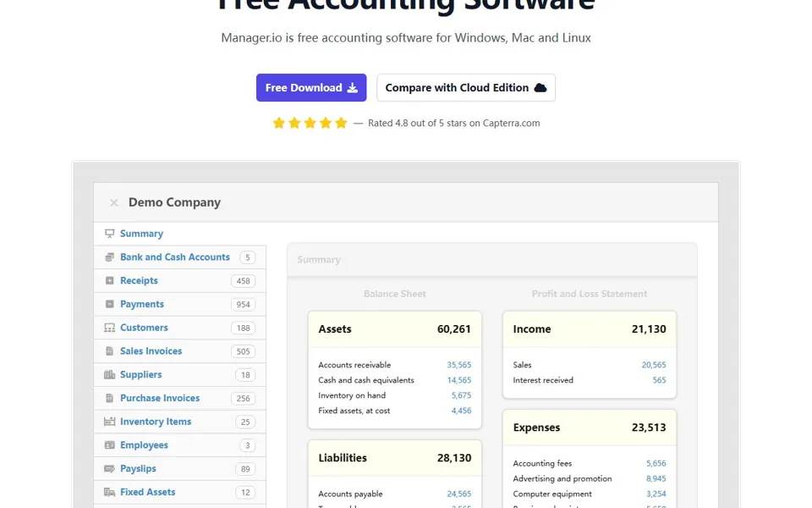This screenshot has height=508, width=812.
Task: Click the Income card header
Action: point(590,329)
